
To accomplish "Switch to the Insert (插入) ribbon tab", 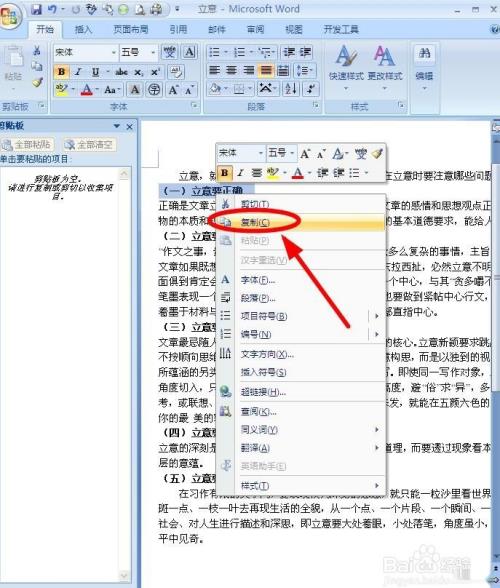I will click(x=83, y=29).
